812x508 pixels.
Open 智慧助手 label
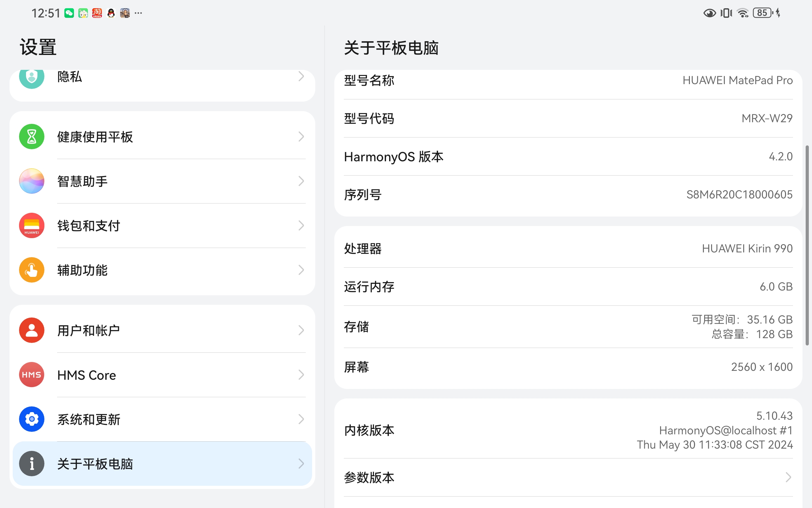[82, 181]
